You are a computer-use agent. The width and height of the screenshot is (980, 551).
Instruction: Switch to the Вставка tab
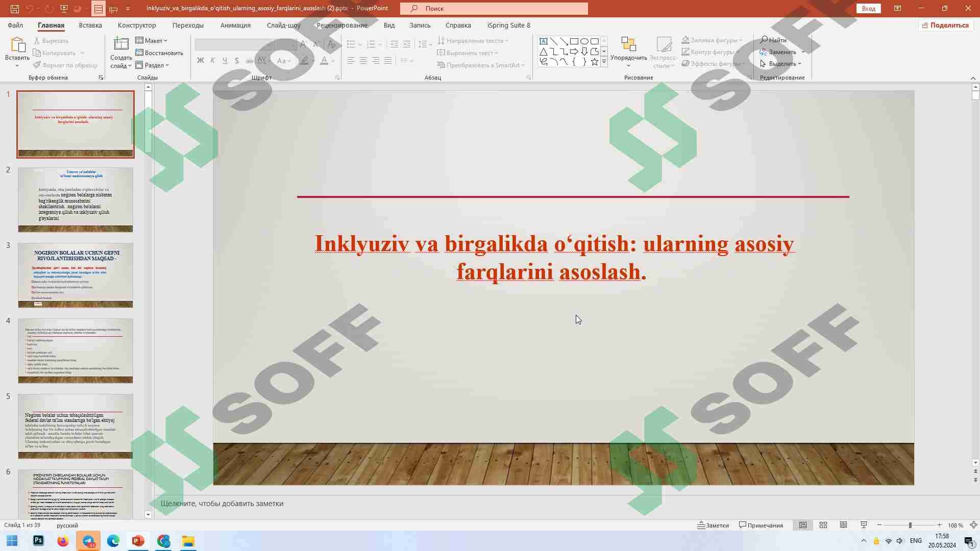point(90,25)
